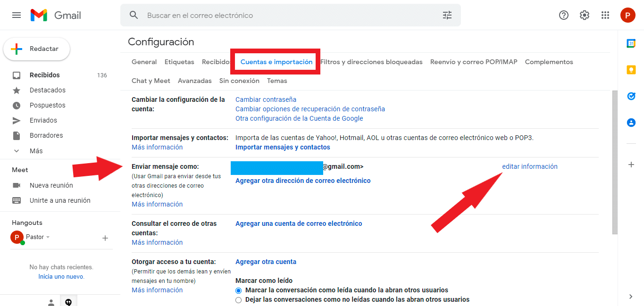Screen dimensions: 644x306
Task: Open Google Calendar in the side panel
Action: (631, 43)
